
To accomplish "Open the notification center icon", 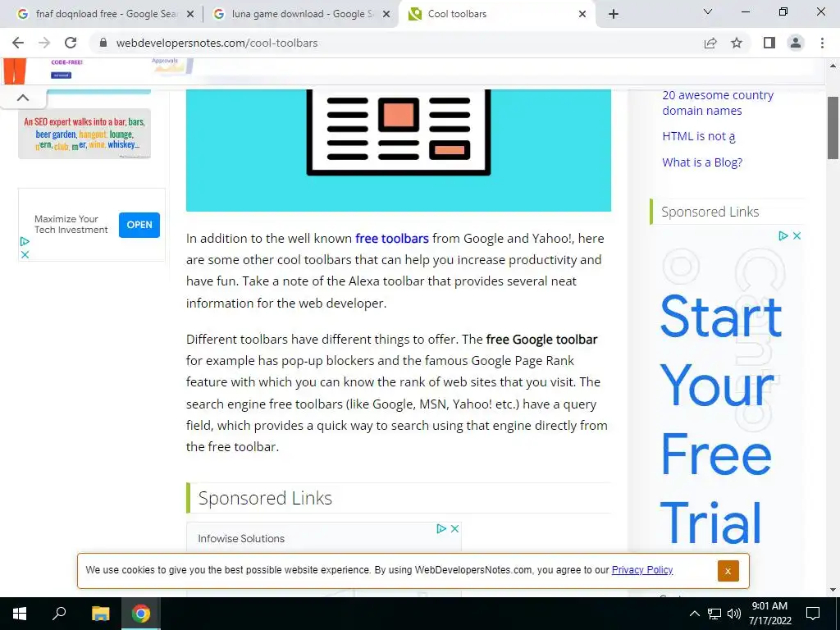I will click(813, 614).
